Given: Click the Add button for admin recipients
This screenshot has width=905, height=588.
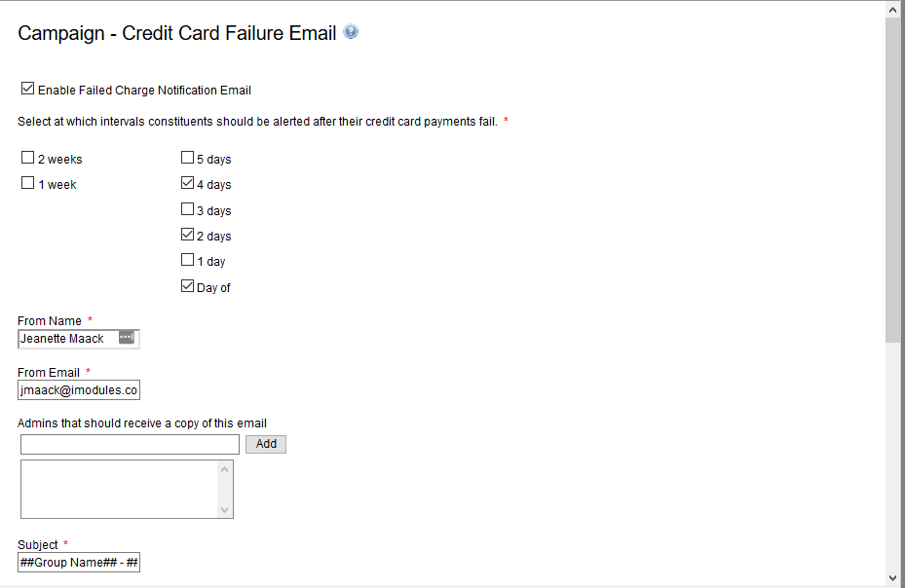Looking at the screenshot, I should click(265, 443).
